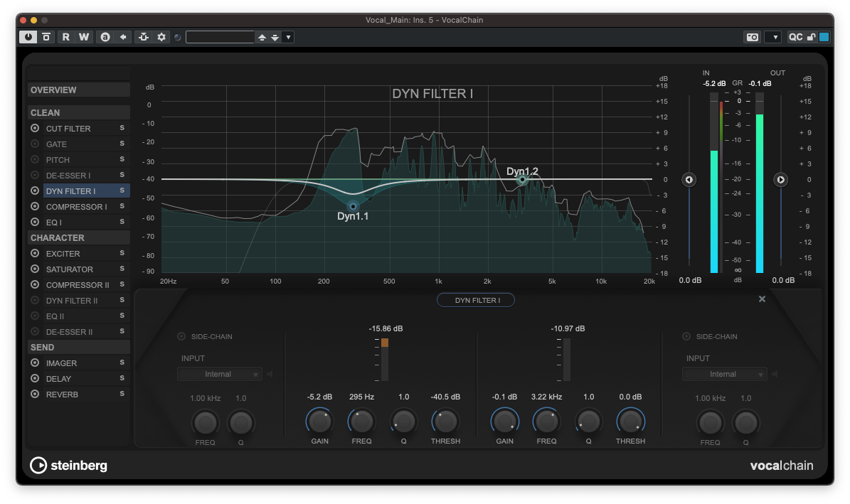Open the plugin Settings gear
The image size is (850, 504).
click(x=161, y=36)
